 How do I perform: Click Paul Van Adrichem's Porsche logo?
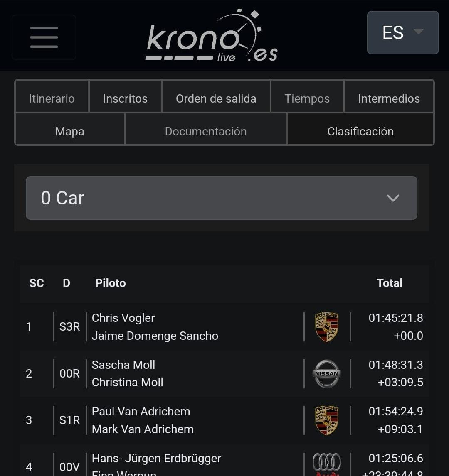click(x=327, y=420)
